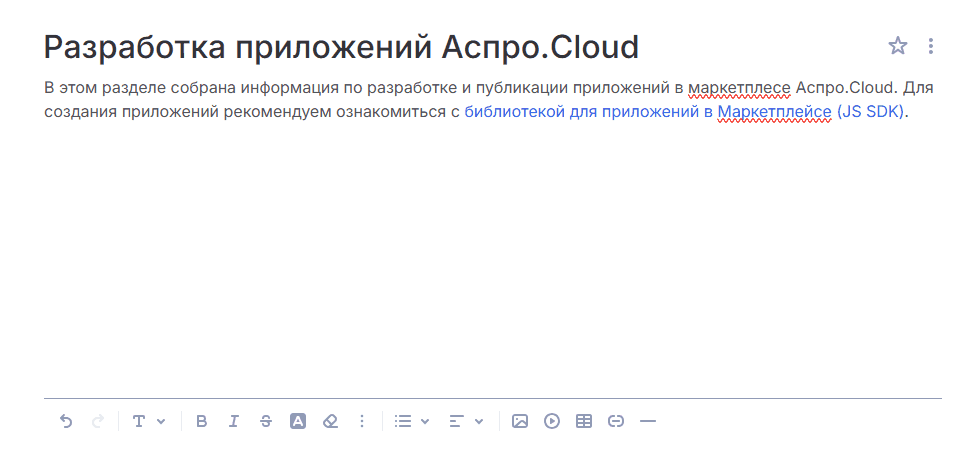Image resolution: width=962 pixels, height=471 pixels.
Task: Add page to favorites with star
Action: [898, 45]
